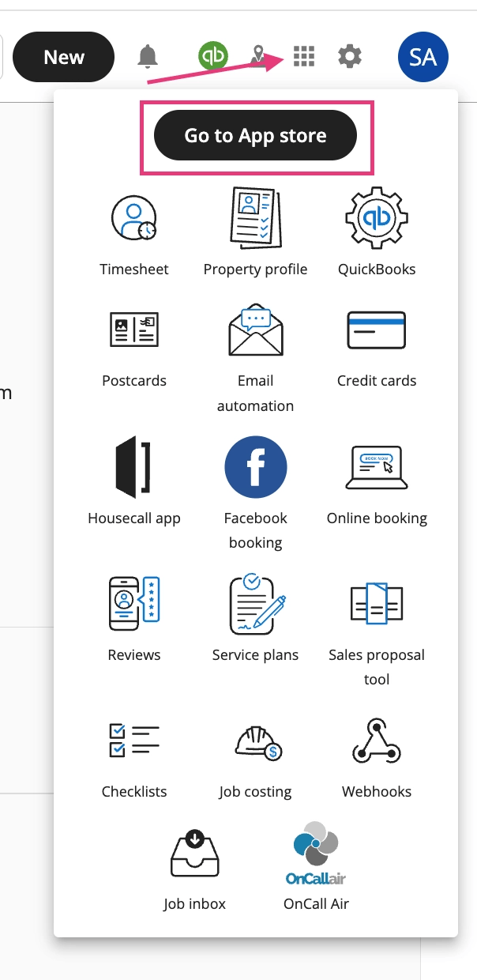Click the Service plans label
This screenshot has height=980, width=477.
tap(255, 655)
